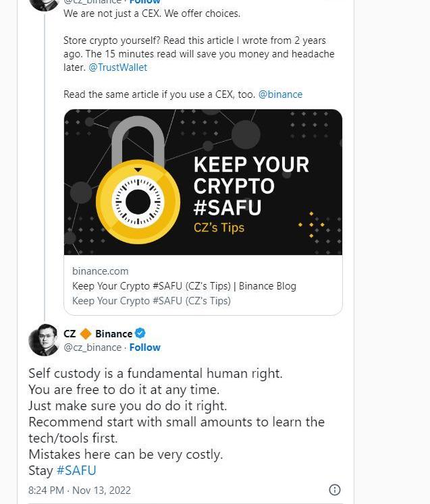Screen dimensions: 430x504
Task: Click the orange diamond icon after CZ
Action: pyautogui.click(x=86, y=333)
